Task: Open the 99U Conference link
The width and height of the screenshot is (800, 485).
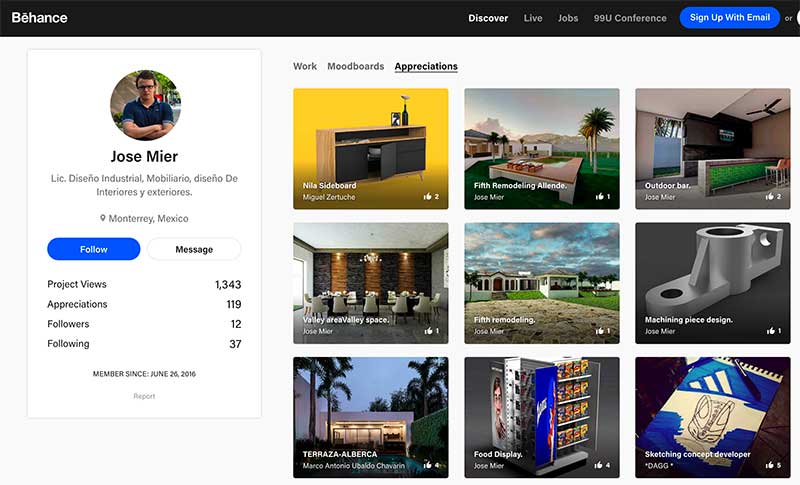Action: pos(630,18)
